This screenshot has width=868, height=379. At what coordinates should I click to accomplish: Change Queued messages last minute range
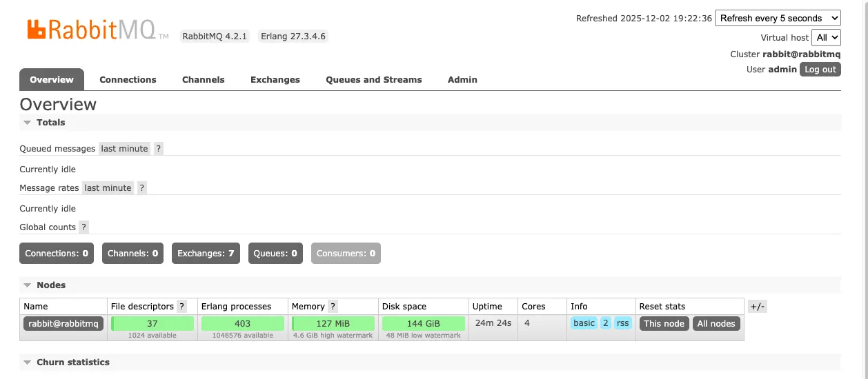point(124,149)
